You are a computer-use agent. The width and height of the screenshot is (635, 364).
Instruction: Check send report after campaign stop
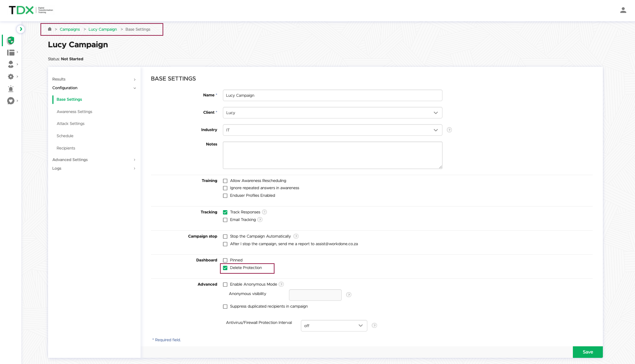click(225, 244)
